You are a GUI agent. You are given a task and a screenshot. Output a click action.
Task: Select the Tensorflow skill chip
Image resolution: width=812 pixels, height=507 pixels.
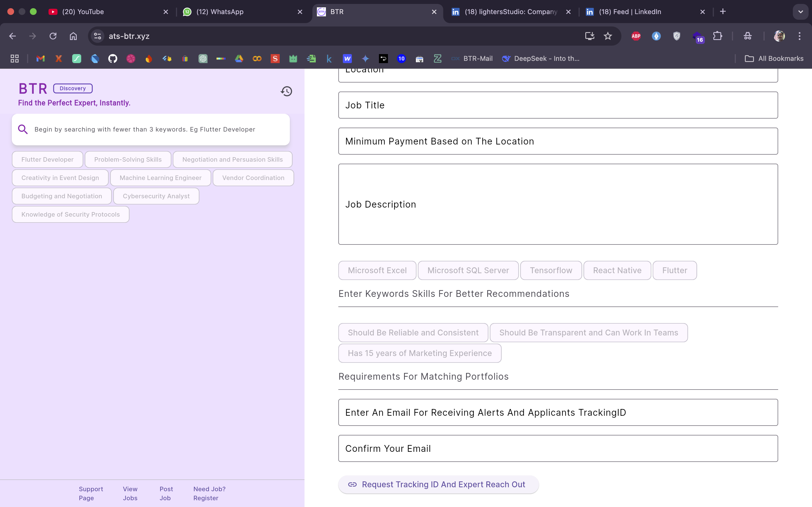551,270
